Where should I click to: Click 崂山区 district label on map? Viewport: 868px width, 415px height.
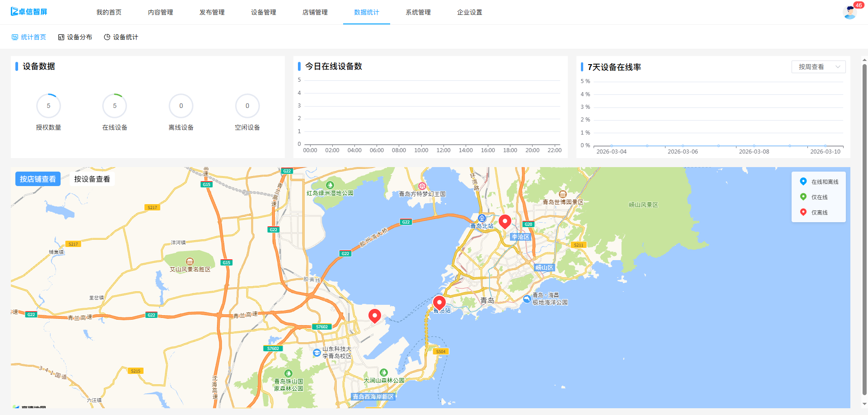pos(544,267)
